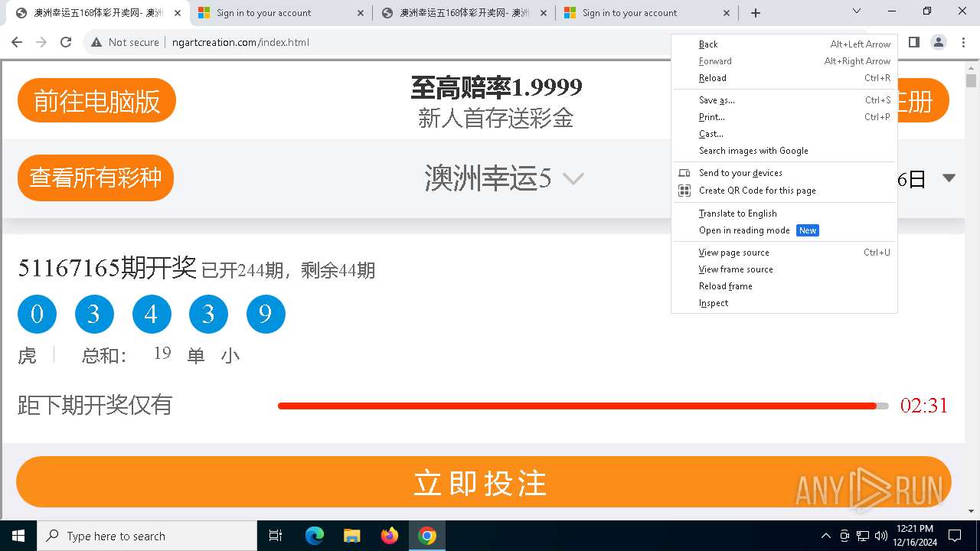Click the Chrome taskbar icon
The image size is (980, 551).
427,536
